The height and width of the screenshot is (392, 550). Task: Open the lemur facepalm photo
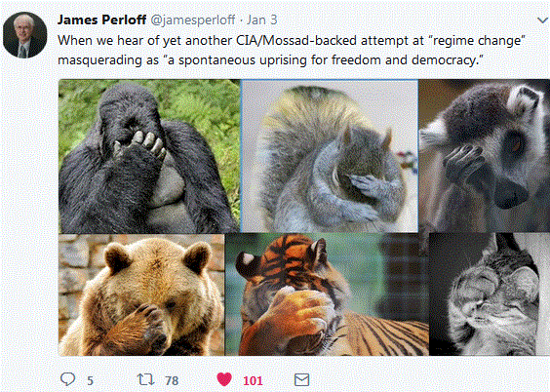click(485, 156)
